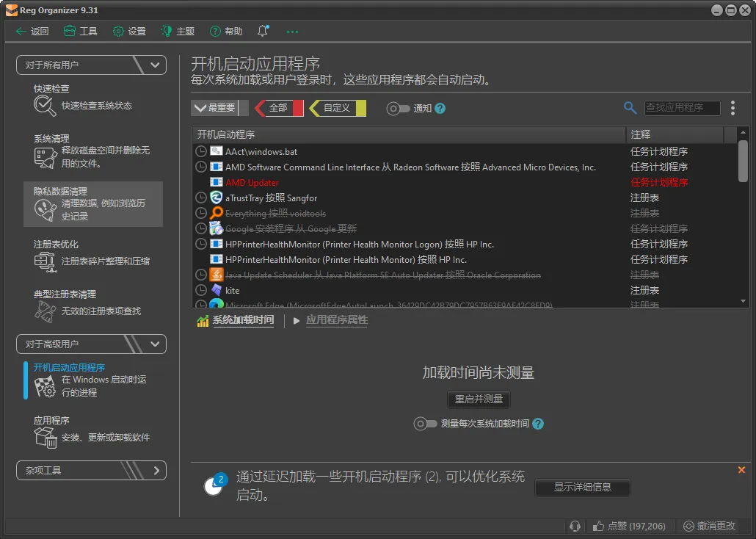Sort by 开机启动程序 column header
The width and height of the screenshot is (756, 539).
409,134
